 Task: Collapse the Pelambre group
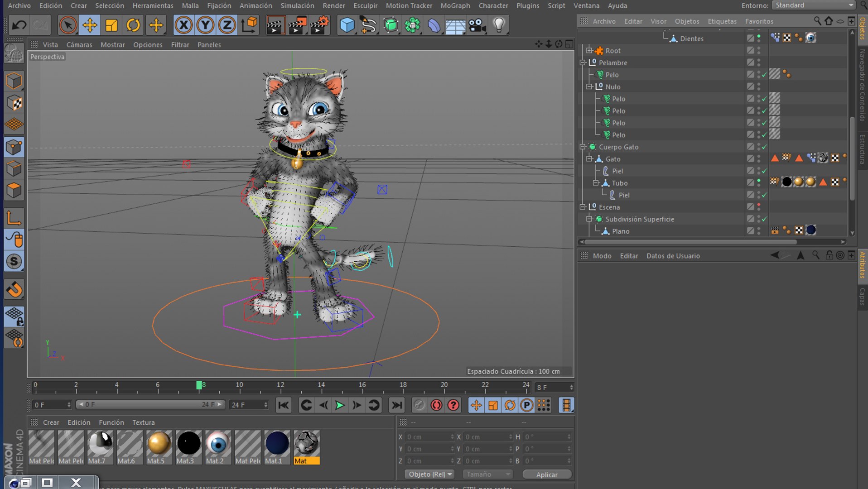click(583, 62)
